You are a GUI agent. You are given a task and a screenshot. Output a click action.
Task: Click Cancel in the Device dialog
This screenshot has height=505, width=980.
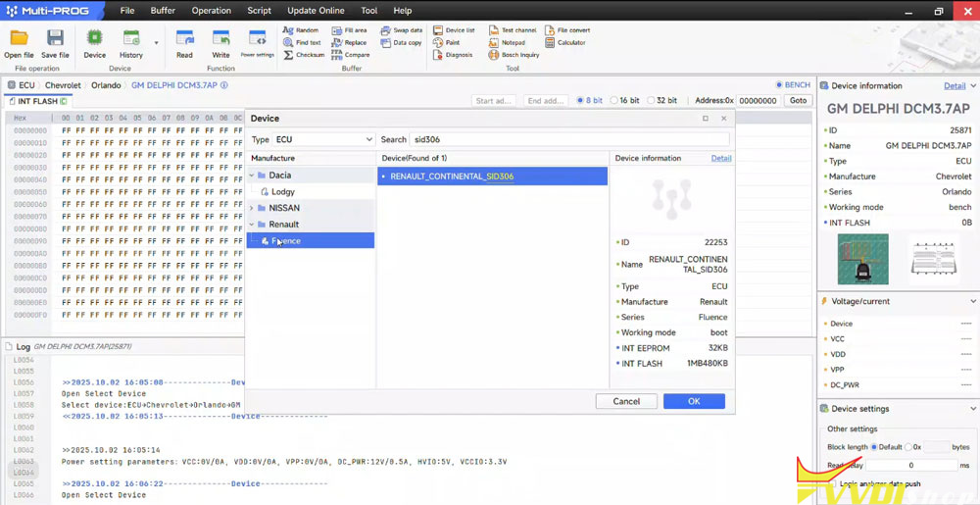coord(626,401)
